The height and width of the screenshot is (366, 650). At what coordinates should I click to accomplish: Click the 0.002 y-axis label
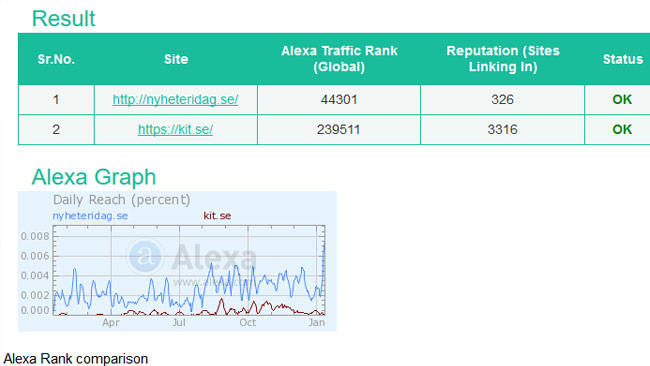coord(35,295)
